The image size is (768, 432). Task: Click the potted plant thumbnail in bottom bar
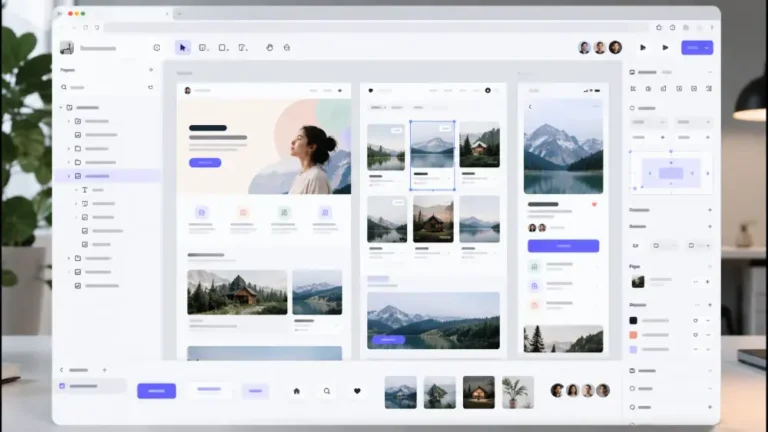coord(518,392)
